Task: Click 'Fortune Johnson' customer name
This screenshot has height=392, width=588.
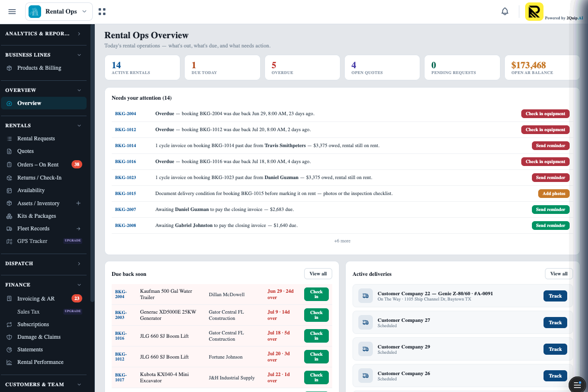Action: click(226, 357)
